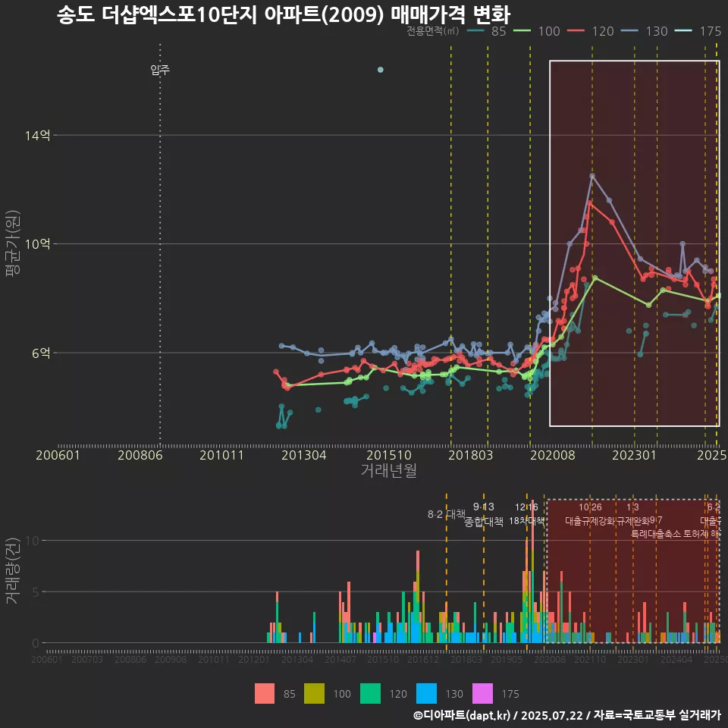Click the 202301 x-axis label on price chart
This screenshot has width=728, height=728.
coord(634,455)
